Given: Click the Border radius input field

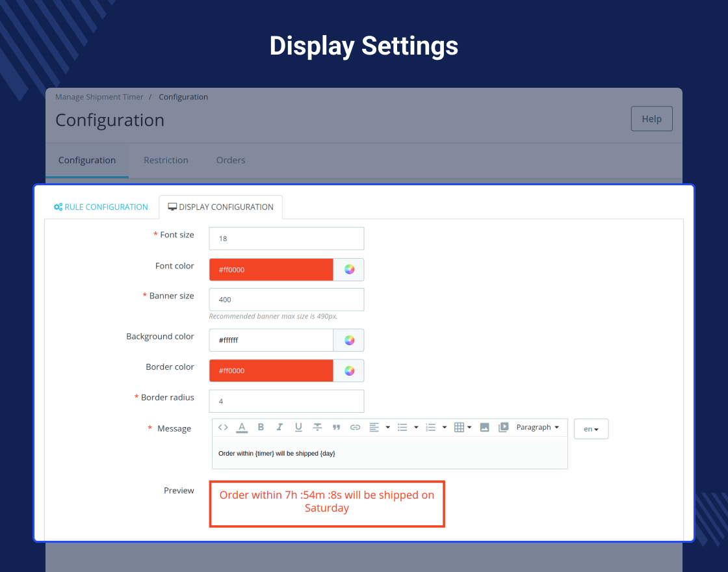Looking at the screenshot, I should tap(287, 401).
